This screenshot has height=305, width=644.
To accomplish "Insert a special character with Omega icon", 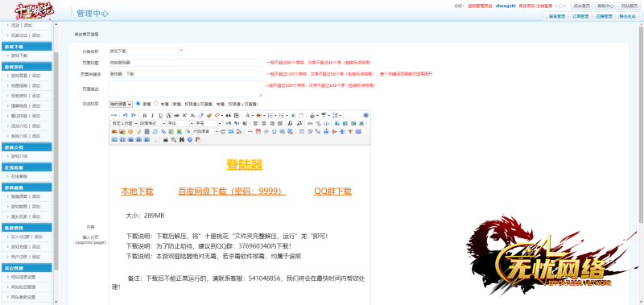I will (274, 132).
